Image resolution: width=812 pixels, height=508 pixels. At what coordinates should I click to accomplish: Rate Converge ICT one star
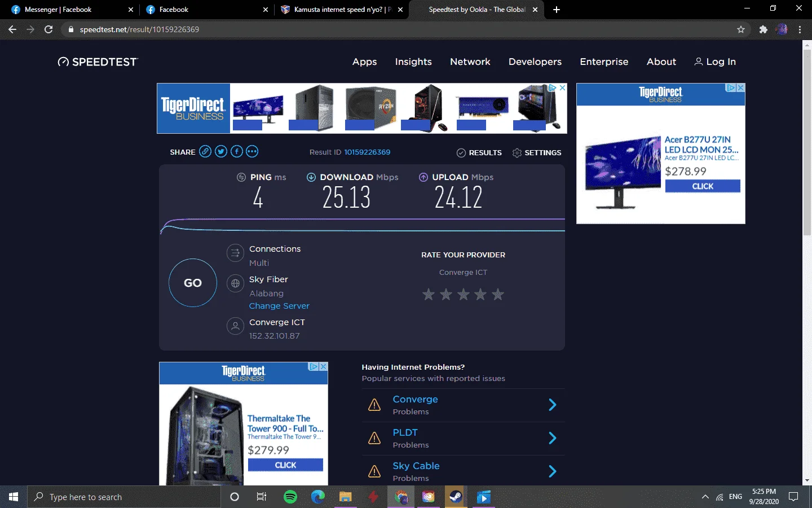click(x=429, y=294)
